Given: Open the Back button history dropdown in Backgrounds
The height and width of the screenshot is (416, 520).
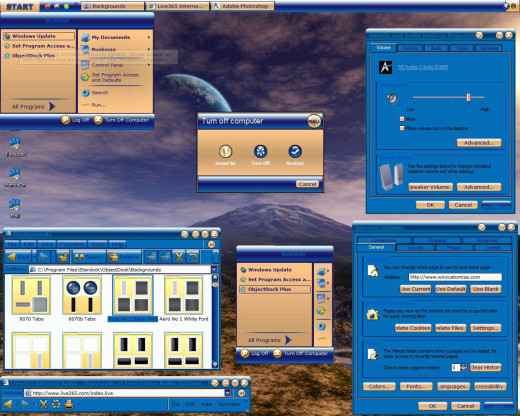Looking at the screenshot, I should pyautogui.click(x=34, y=257).
